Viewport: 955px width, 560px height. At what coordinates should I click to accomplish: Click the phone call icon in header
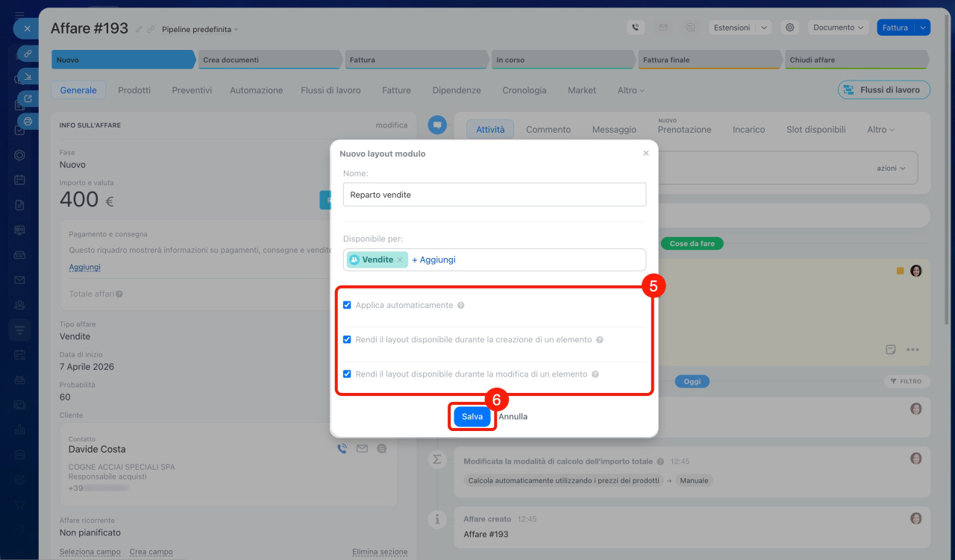pos(635,28)
